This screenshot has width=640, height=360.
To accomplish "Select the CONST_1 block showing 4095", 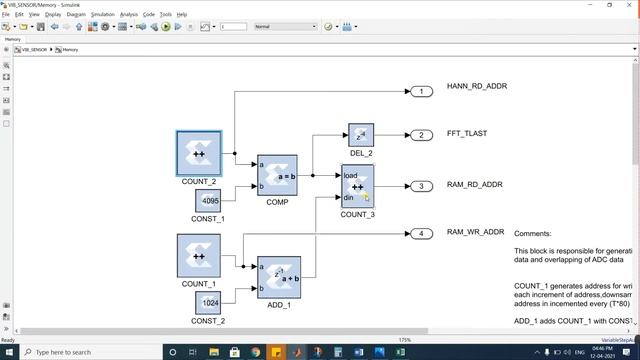I will pos(208,200).
